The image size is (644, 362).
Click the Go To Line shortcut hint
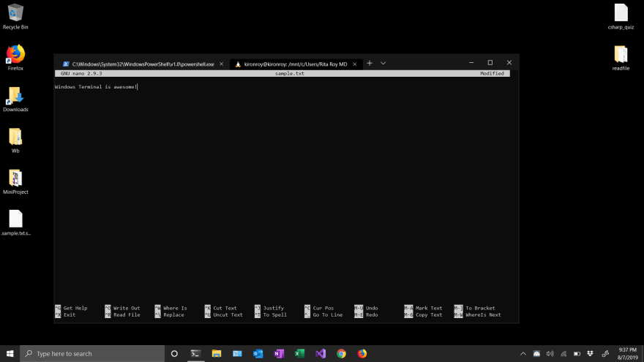(323, 315)
